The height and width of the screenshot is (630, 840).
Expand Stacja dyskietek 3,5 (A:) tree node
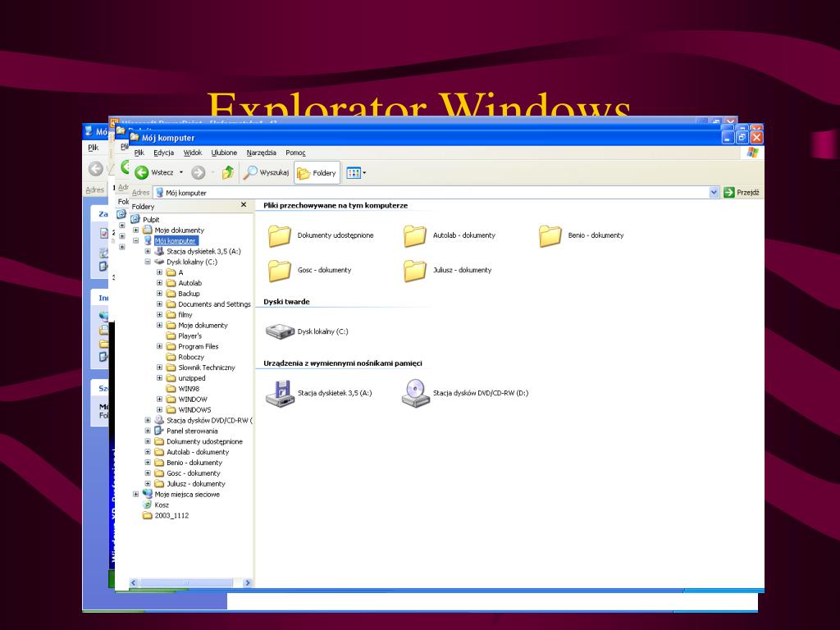tap(148, 251)
